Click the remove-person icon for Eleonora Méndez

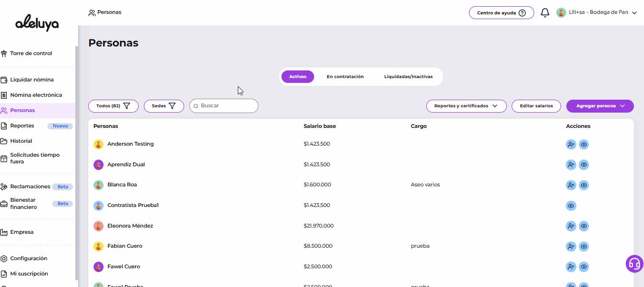tap(571, 226)
